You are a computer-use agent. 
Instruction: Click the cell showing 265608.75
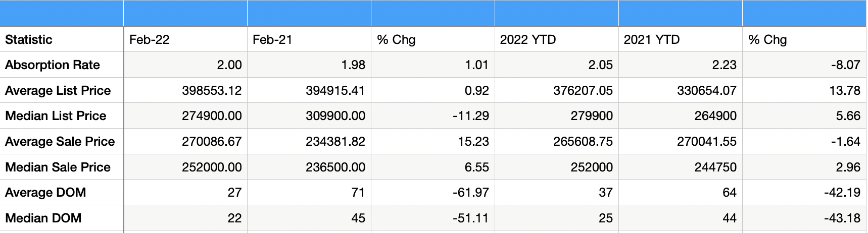click(556, 141)
